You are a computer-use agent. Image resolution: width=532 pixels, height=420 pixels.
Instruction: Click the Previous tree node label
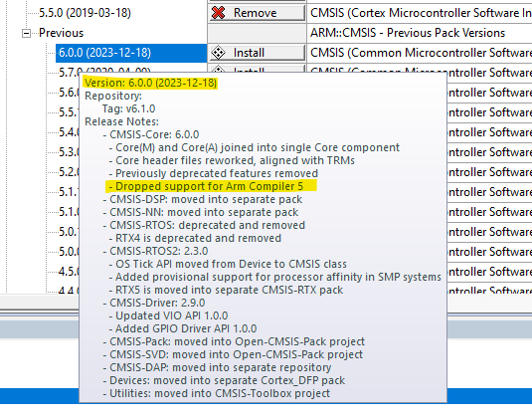[x=61, y=33]
